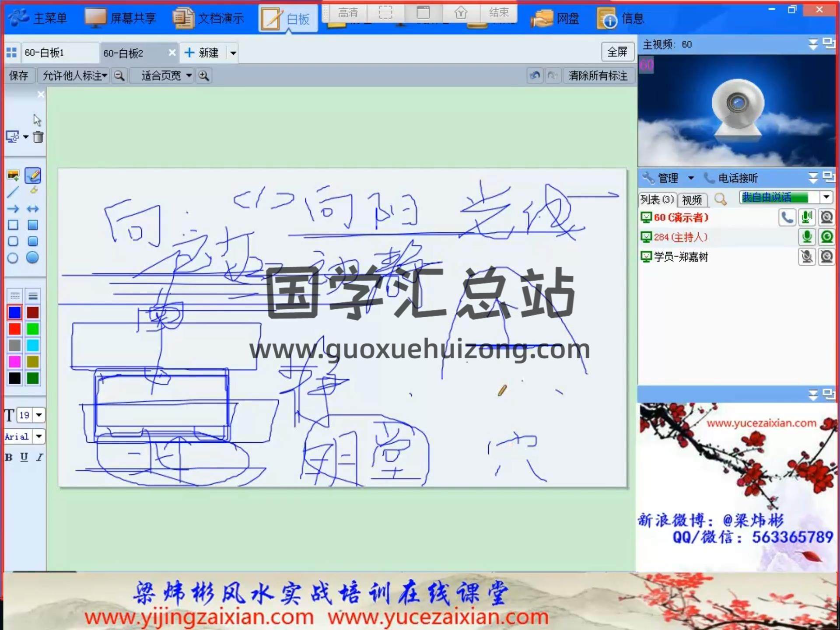Switch to the 60-白板1 tab
Viewport: 840px width, 630px height.
tap(45, 53)
